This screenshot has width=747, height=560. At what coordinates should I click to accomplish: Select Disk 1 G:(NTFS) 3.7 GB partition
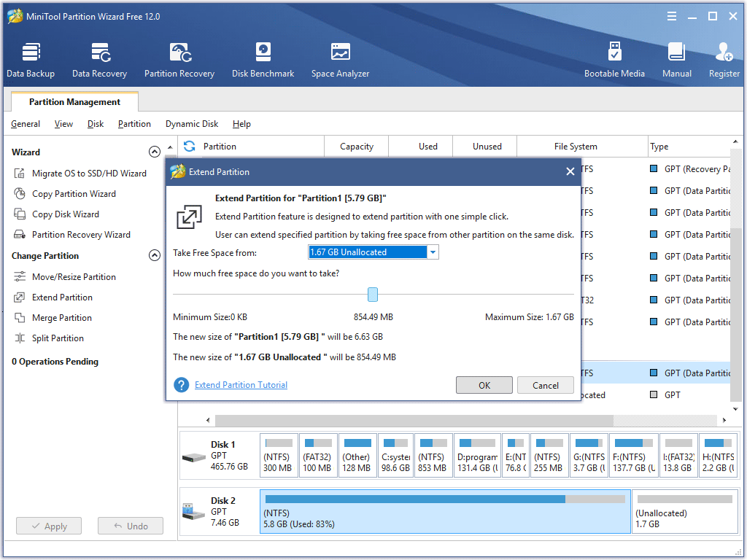pos(589,456)
